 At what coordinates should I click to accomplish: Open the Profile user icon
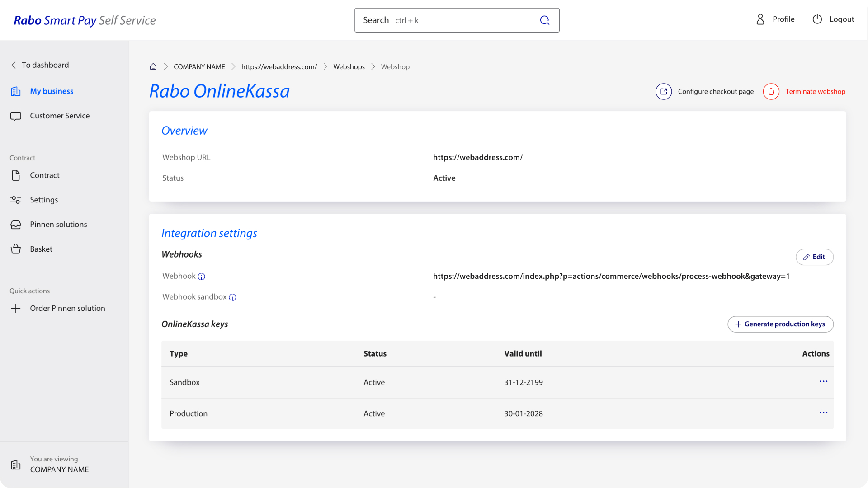point(760,19)
